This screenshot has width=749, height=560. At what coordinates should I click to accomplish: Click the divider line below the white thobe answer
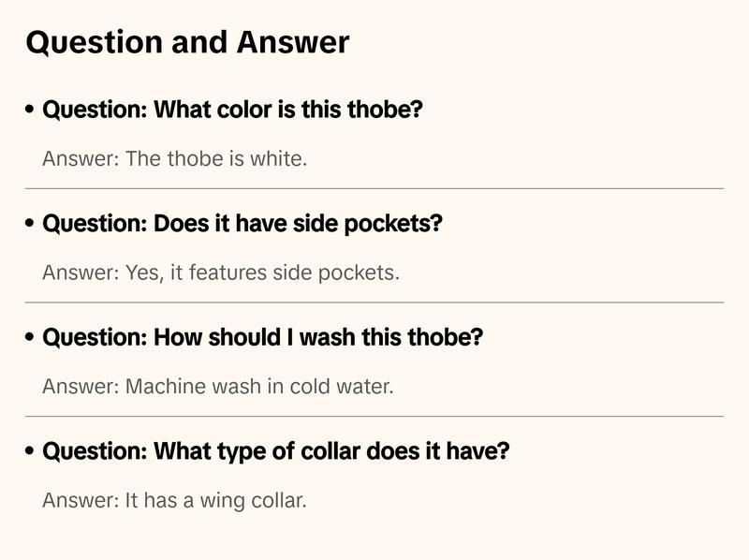click(x=374, y=188)
